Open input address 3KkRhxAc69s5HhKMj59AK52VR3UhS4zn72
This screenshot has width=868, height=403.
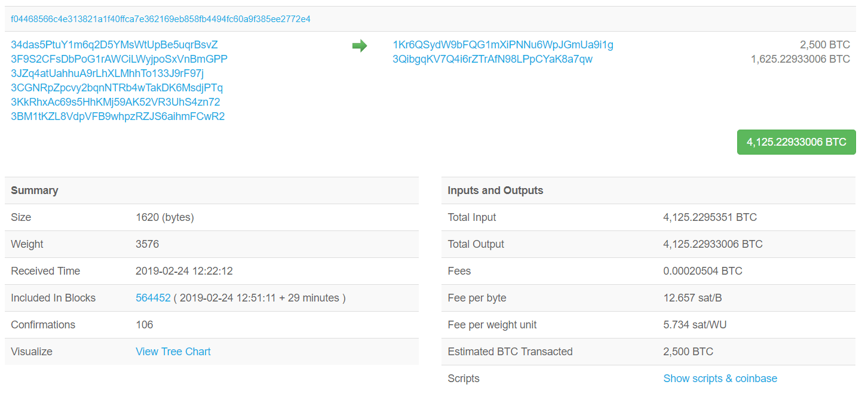point(115,102)
